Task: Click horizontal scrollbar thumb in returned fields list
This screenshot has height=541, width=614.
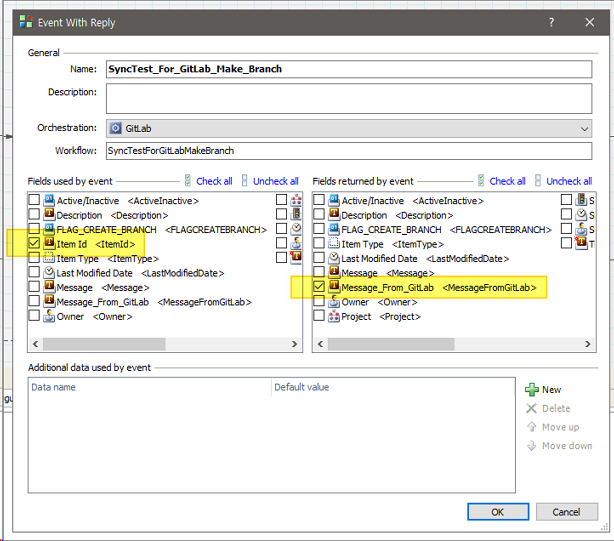Action: coord(391,344)
